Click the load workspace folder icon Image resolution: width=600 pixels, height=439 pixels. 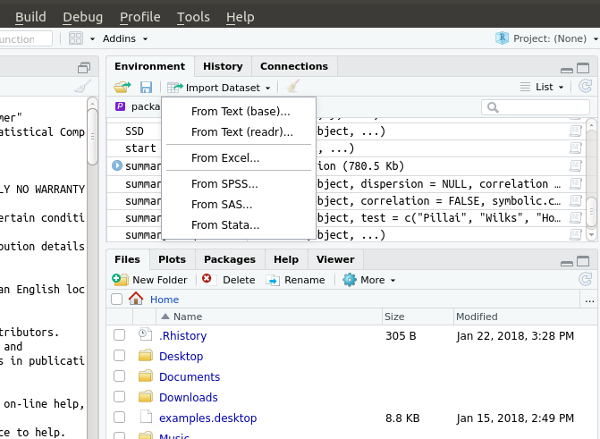[x=122, y=88]
